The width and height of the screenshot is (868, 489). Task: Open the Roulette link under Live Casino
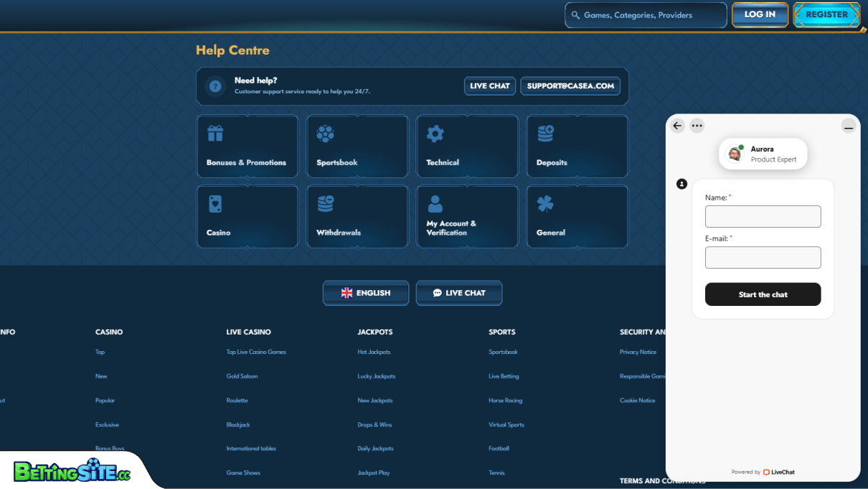tap(237, 401)
